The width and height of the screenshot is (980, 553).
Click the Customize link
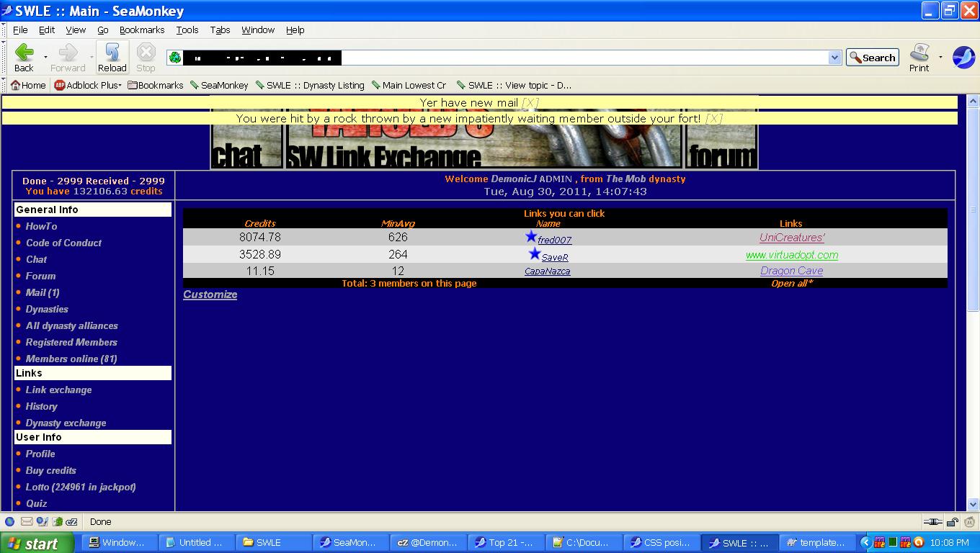coord(210,295)
